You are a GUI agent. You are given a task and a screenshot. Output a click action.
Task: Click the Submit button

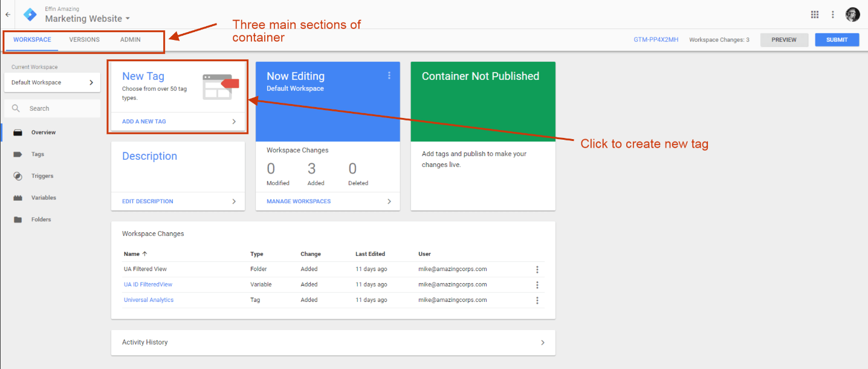click(x=837, y=39)
